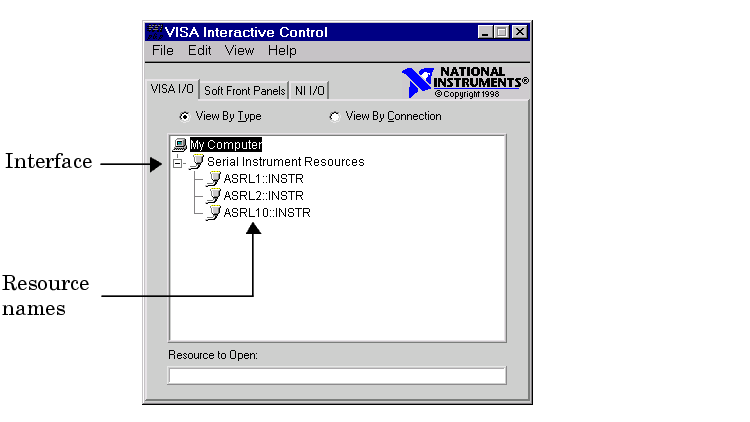Open the Help menu

[282, 50]
